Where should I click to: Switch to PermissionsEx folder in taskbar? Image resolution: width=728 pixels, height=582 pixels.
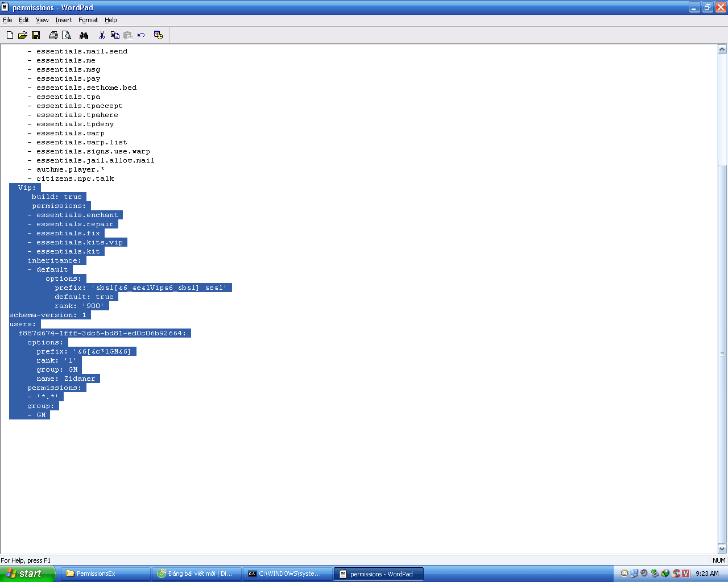[x=106, y=573]
